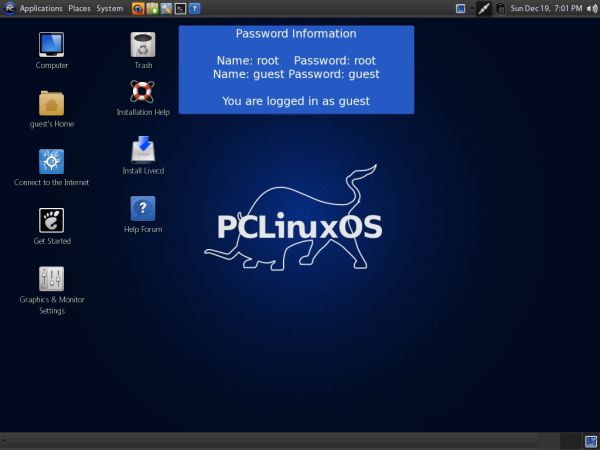This screenshot has height=450, width=600.
Task: Open the Computer desktop icon
Action: click(51, 45)
